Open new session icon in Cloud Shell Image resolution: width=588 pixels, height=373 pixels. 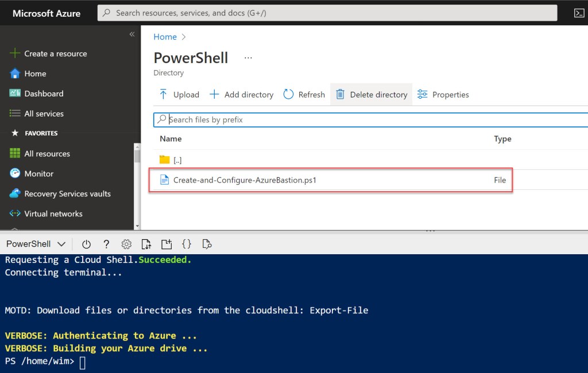166,244
